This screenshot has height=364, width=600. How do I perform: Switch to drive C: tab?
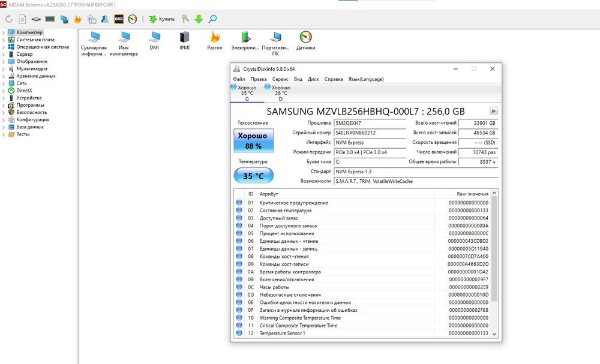[247, 93]
